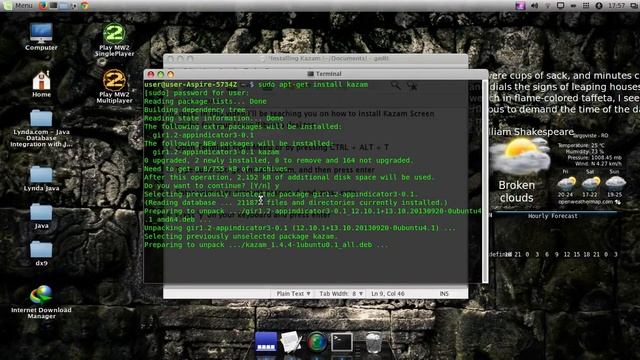
Task: Click the gedit window title bar behind the Terminal
Action: coord(315,59)
